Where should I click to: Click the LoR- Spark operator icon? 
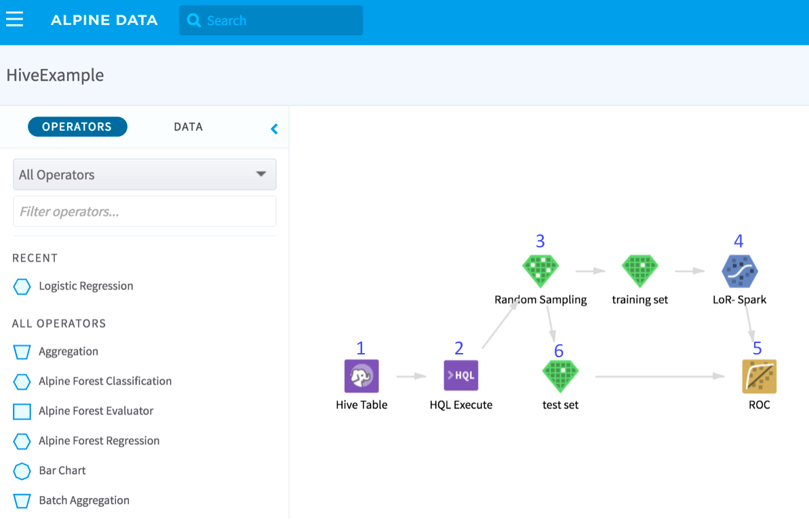pyautogui.click(x=740, y=271)
